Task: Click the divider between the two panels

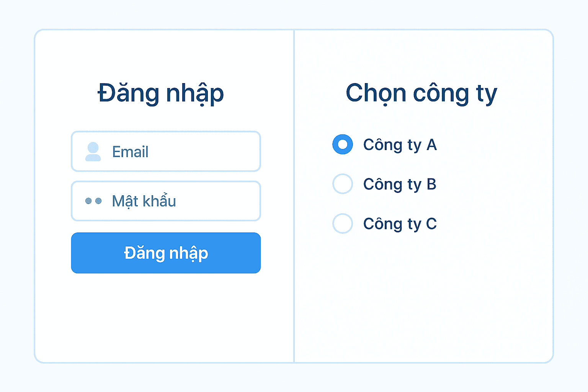Action: click(294, 195)
